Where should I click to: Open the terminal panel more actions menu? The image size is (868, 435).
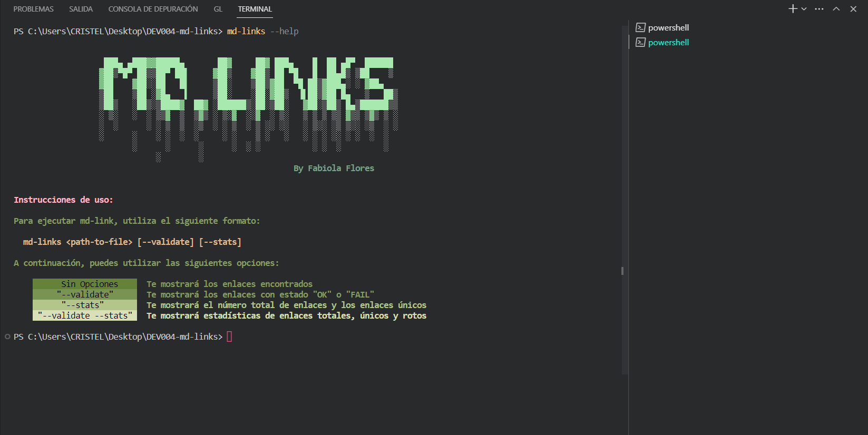click(819, 9)
